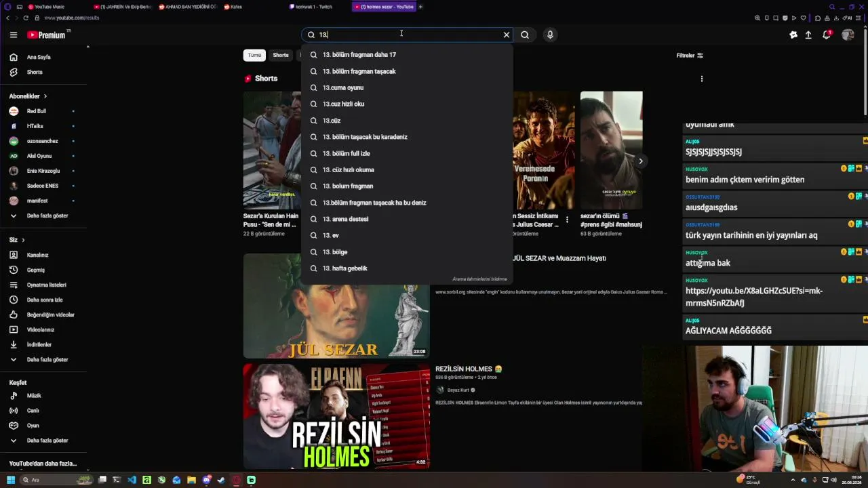This screenshot has height=488, width=868.
Task: Open the Enis Kirazoglu subscription channel
Action: [43, 171]
